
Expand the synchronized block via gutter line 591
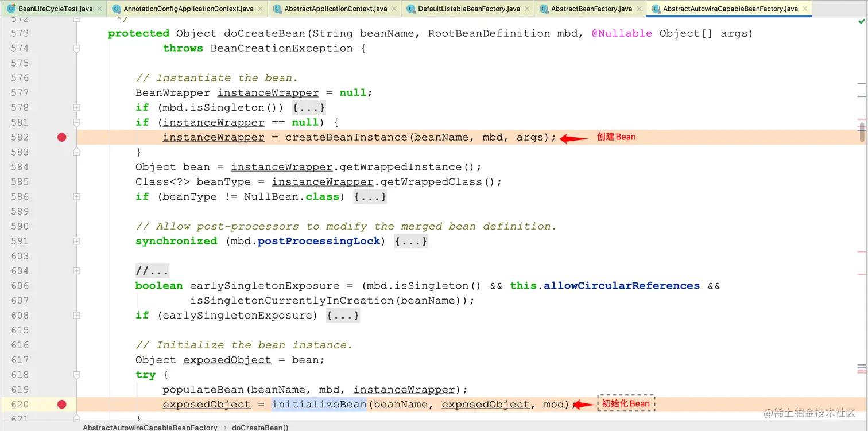click(76, 242)
